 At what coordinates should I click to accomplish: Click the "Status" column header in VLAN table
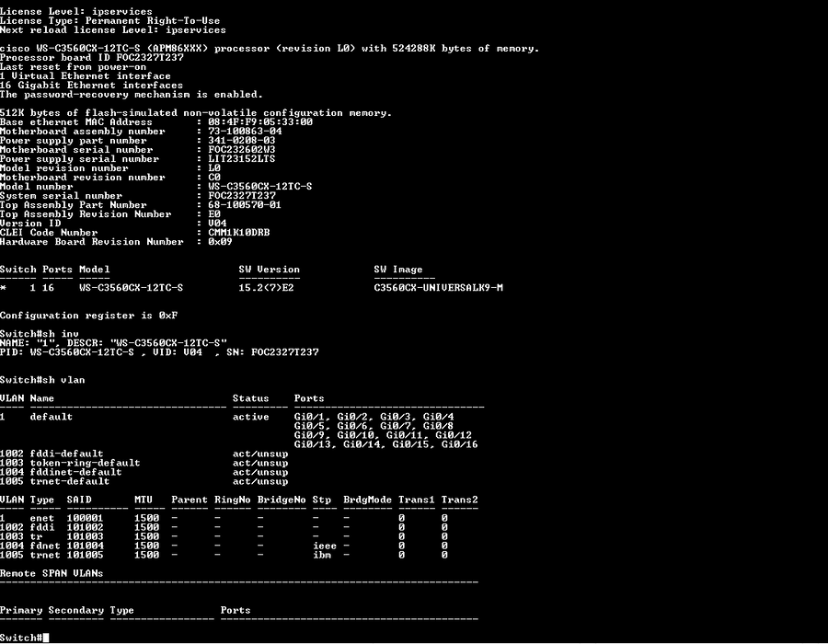tap(251, 398)
